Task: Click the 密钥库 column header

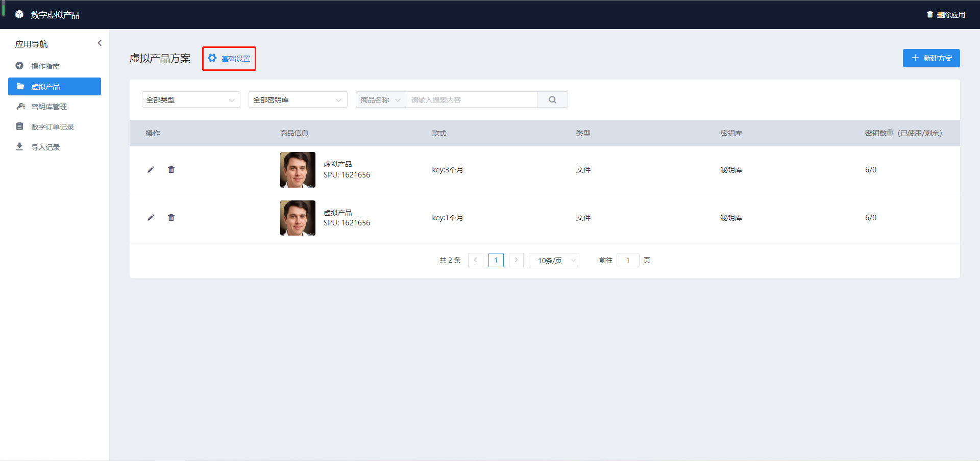Action: coord(731,133)
